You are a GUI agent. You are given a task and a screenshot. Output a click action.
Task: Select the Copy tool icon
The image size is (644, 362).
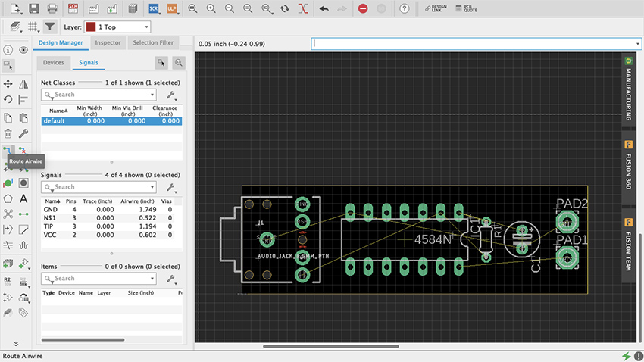coord(8,117)
